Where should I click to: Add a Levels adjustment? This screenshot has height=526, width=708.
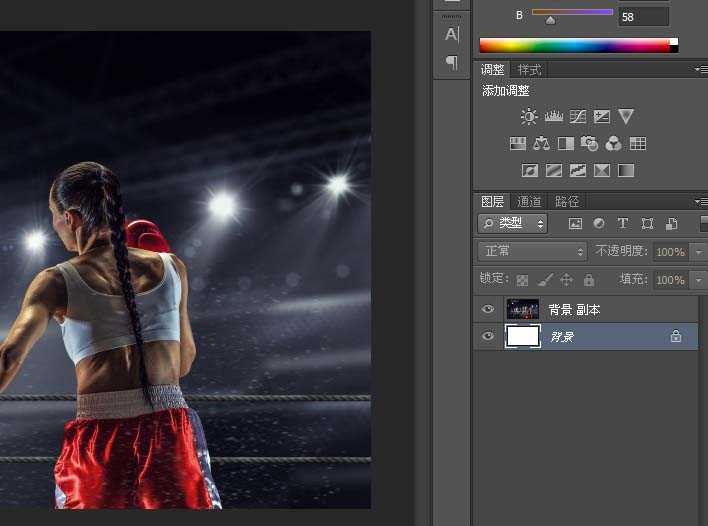[553, 117]
